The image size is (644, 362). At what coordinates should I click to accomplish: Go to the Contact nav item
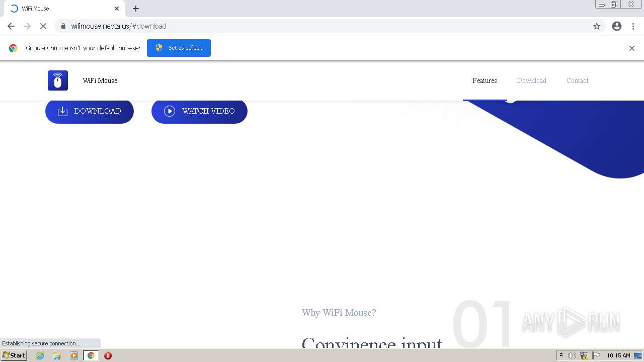(x=577, y=80)
